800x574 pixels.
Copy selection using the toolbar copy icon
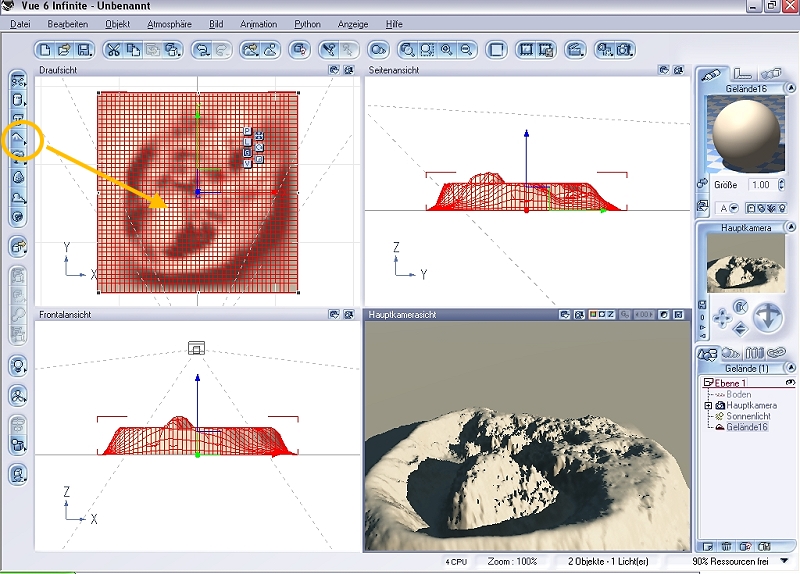coord(133,50)
